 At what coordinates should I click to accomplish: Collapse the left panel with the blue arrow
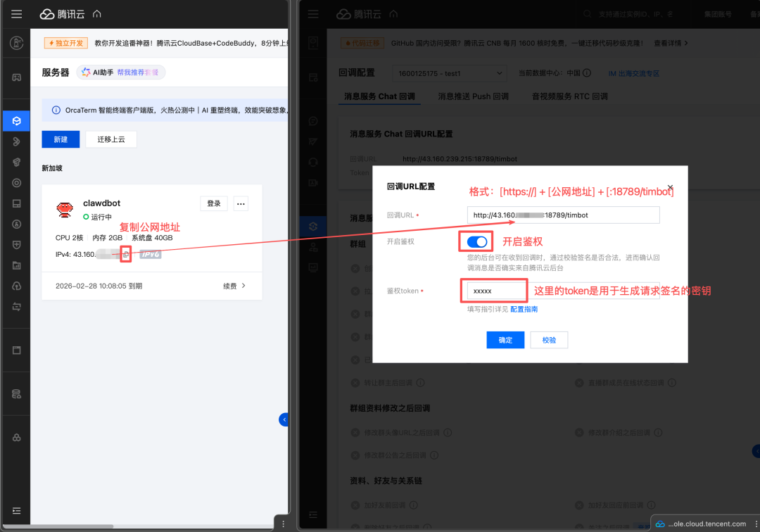pyautogui.click(x=284, y=419)
